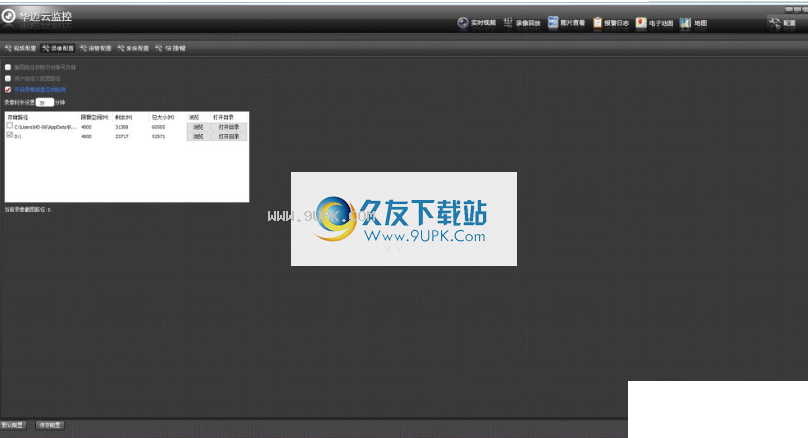Open 录像回放 recording playback
808x438 pixels.
521,23
